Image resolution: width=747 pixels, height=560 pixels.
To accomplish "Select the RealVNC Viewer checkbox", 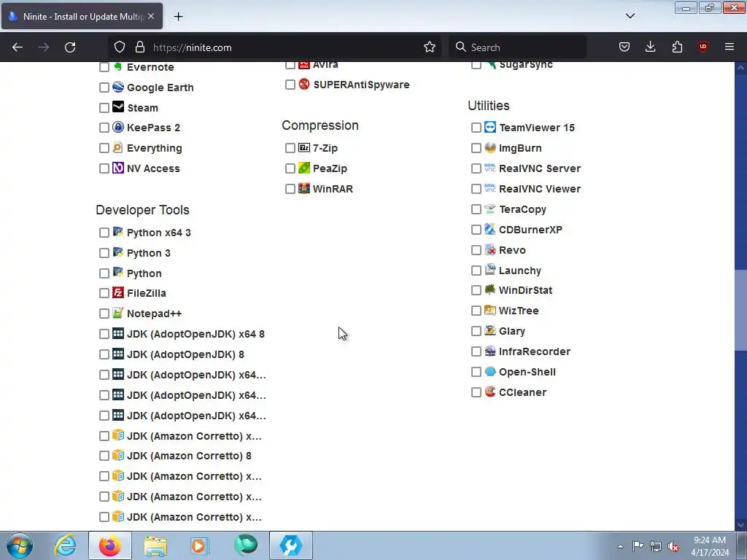I will click(476, 189).
